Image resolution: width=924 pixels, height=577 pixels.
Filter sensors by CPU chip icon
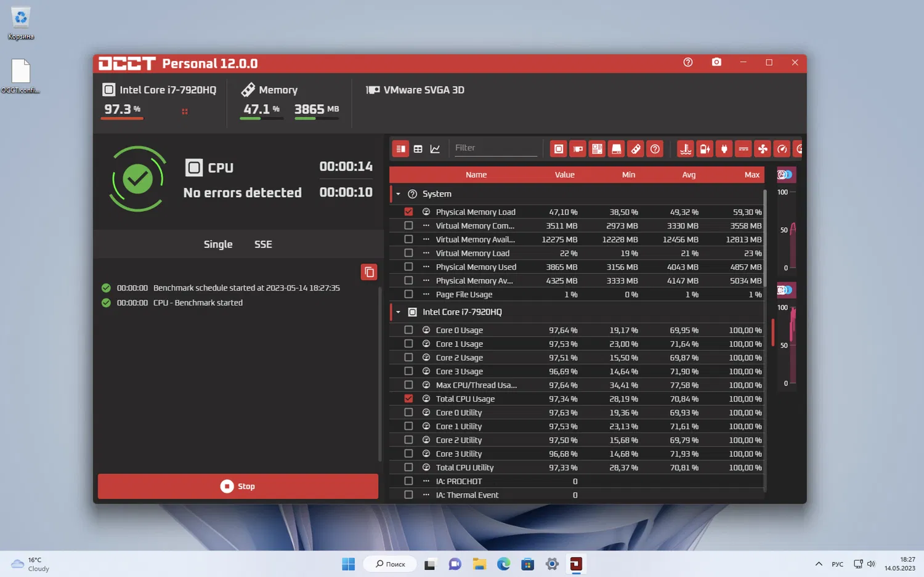coord(558,148)
